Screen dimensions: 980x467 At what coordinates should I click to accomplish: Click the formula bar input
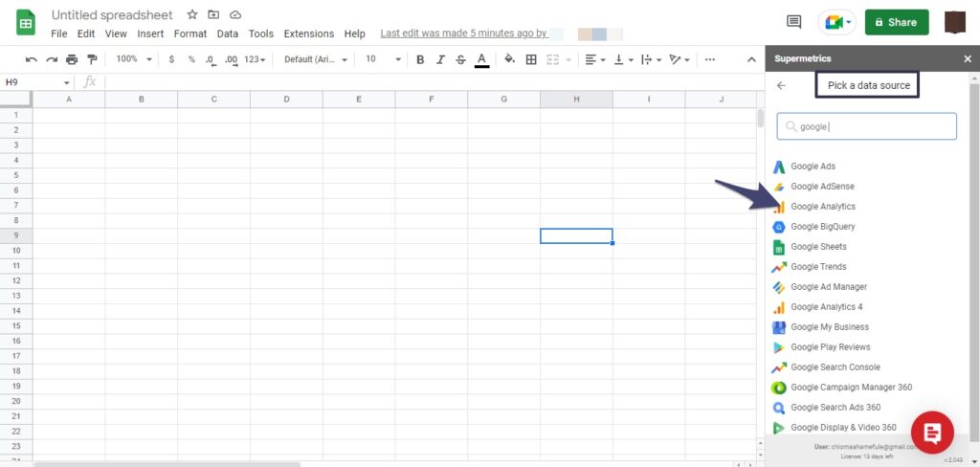pyautogui.click(x=432, y=82)
